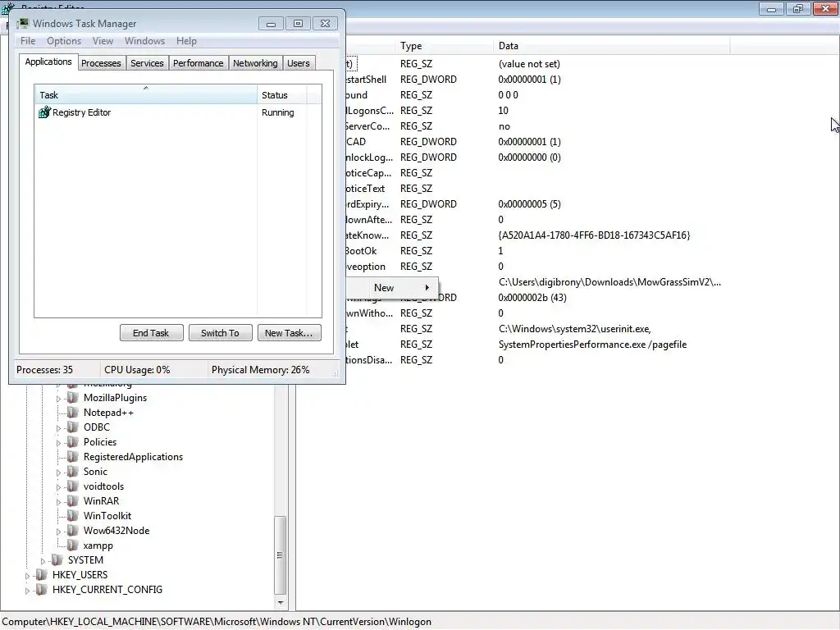840x630 pixels.
Task: Select the Applications tab
Action: (x=48, y=62)
